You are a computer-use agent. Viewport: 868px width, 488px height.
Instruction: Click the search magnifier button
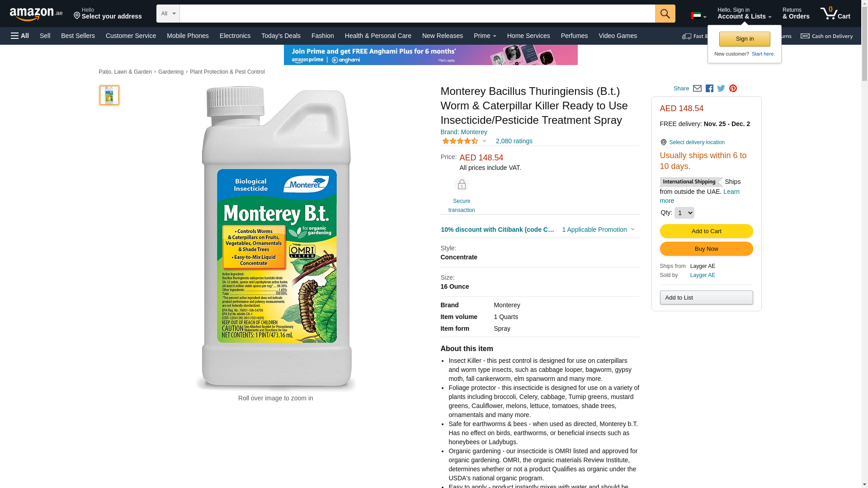665,14
